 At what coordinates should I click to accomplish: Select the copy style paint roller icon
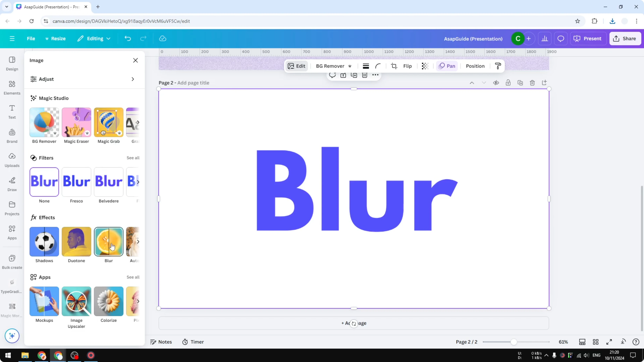click(x=498, y=66)
